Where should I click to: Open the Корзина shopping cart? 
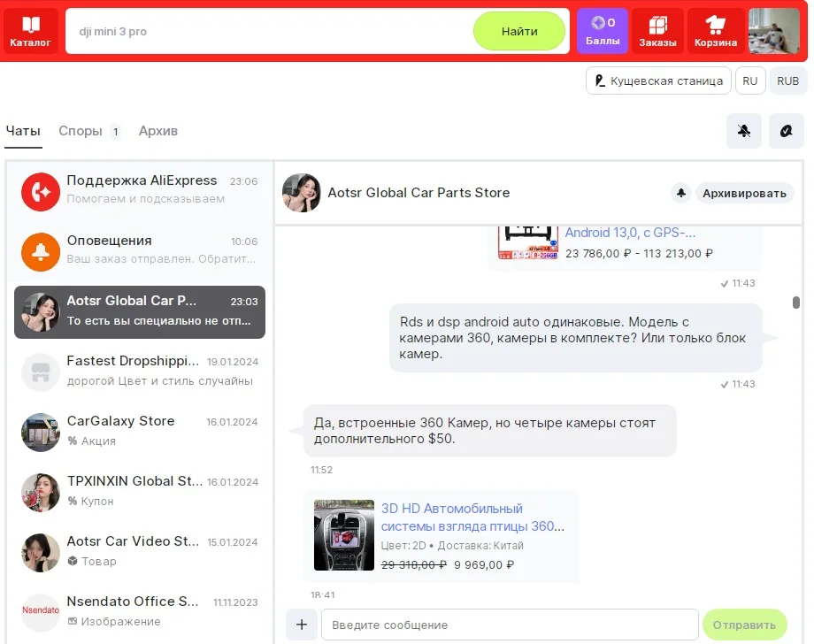[716, 31]
